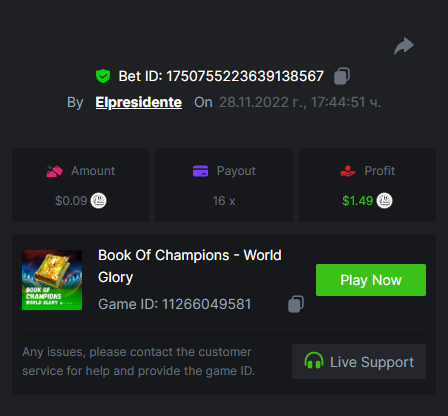Select the Bet ID number text
This screenshot has width=448, height=416.
245,76
